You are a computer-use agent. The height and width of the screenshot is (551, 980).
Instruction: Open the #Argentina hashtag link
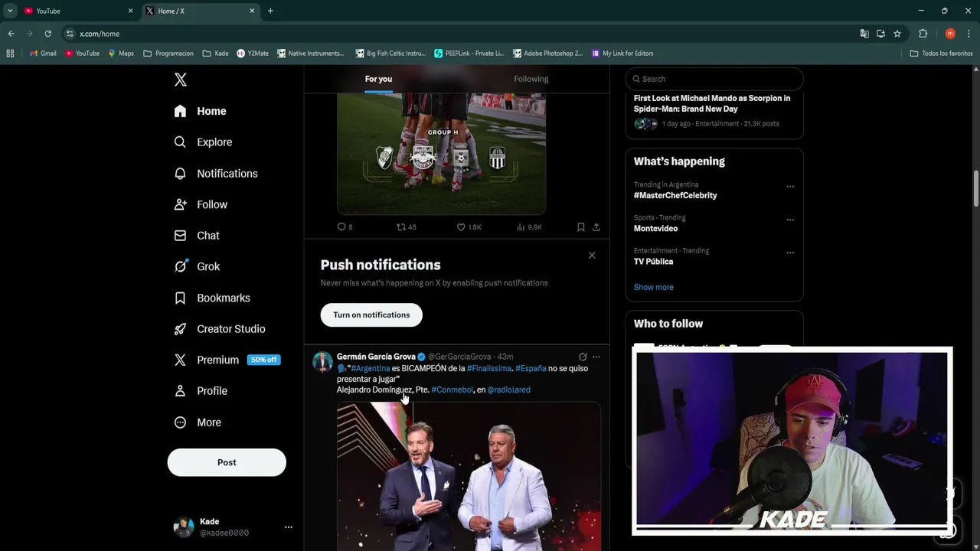[x=371, y=369]
